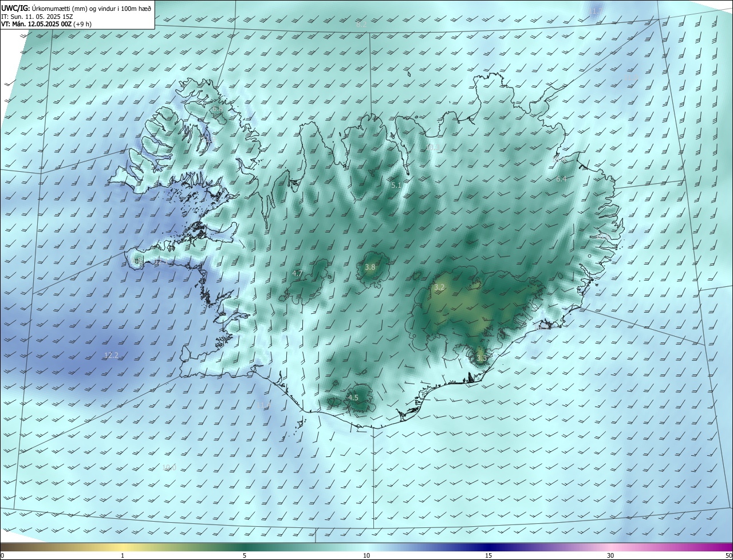Click the 4.5 value label on the southern glacier
Viewport: 733px width, 560px height.
click(353, 397)
